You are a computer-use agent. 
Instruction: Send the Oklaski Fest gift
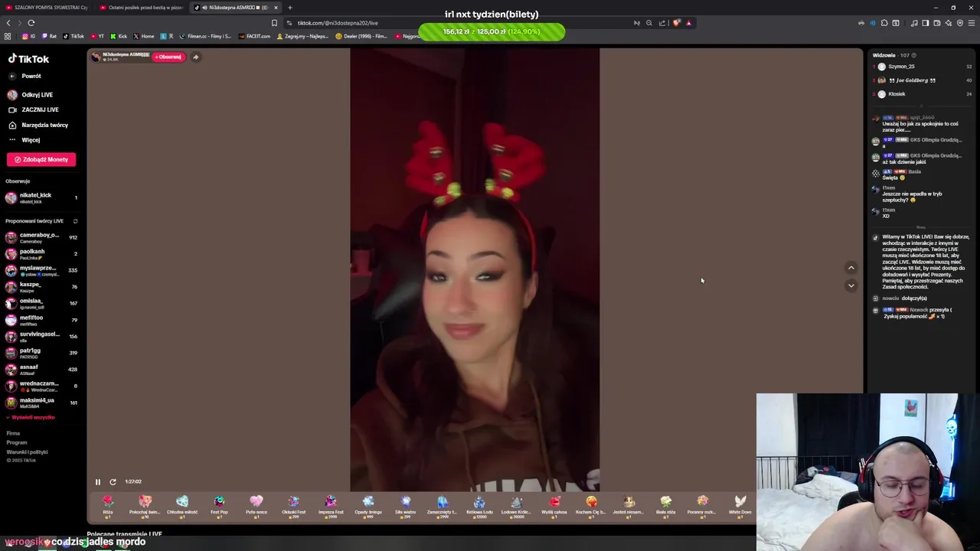click(293, 507)
